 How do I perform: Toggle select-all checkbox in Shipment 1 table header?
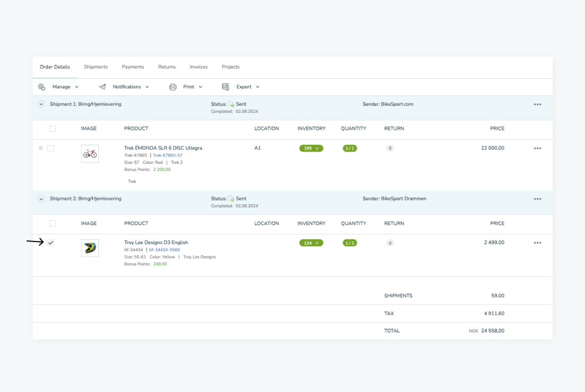coord(53,129)
